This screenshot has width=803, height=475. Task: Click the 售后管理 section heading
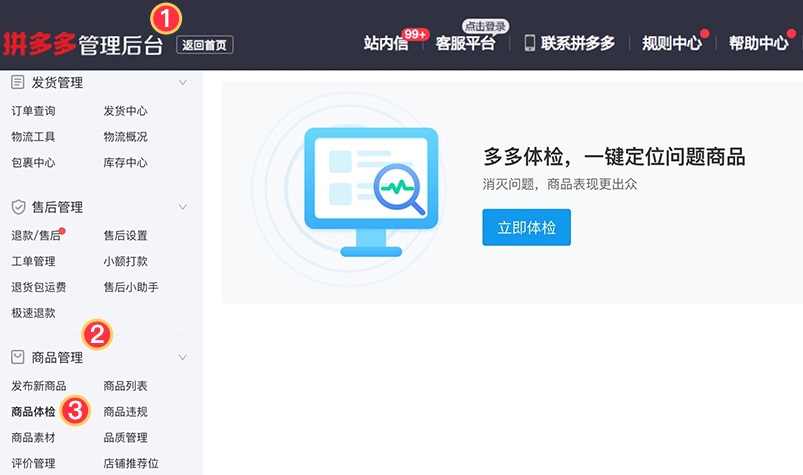coord(57,207)
